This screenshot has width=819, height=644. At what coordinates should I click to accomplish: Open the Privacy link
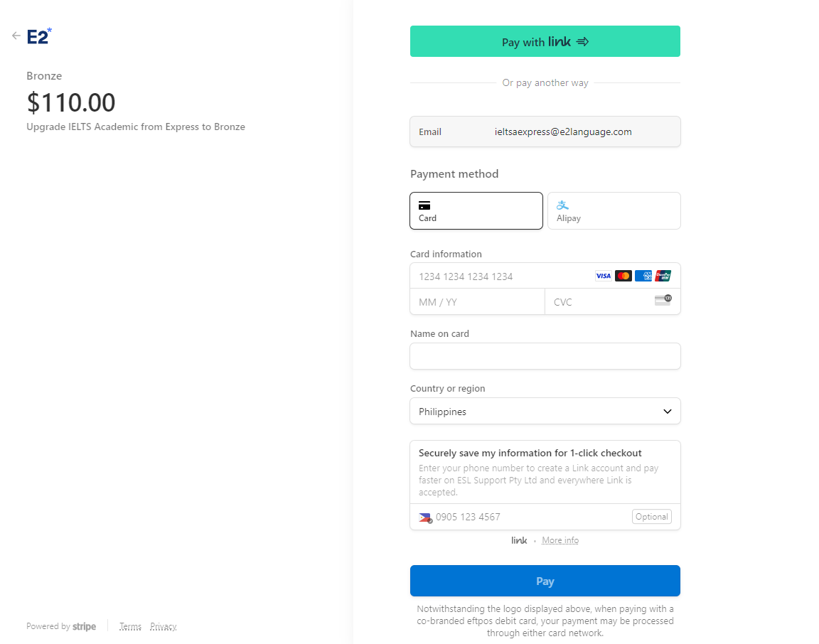click(x=163, y=627)
